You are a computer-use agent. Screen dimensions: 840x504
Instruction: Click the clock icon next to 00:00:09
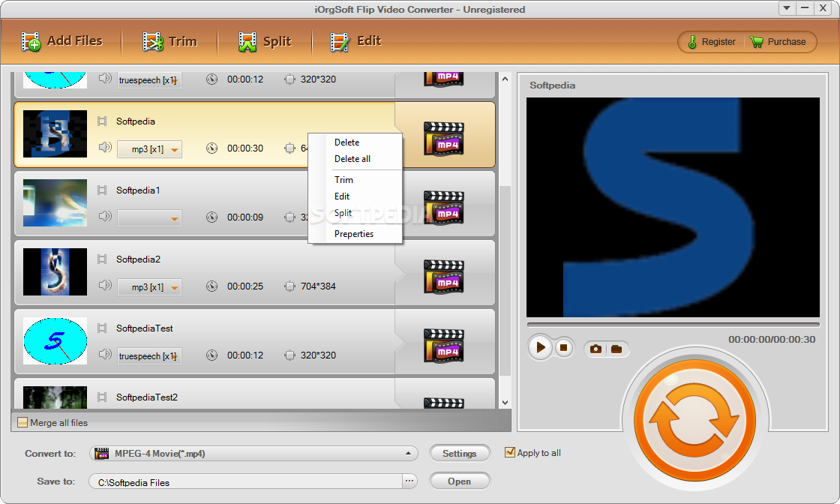click(212, 217)
